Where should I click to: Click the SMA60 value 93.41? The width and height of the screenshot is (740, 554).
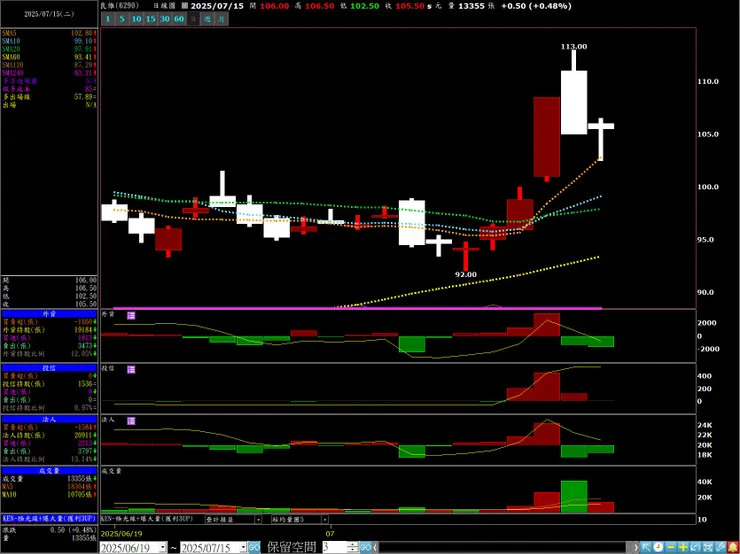pyautogui.click(x=85, y=57)
